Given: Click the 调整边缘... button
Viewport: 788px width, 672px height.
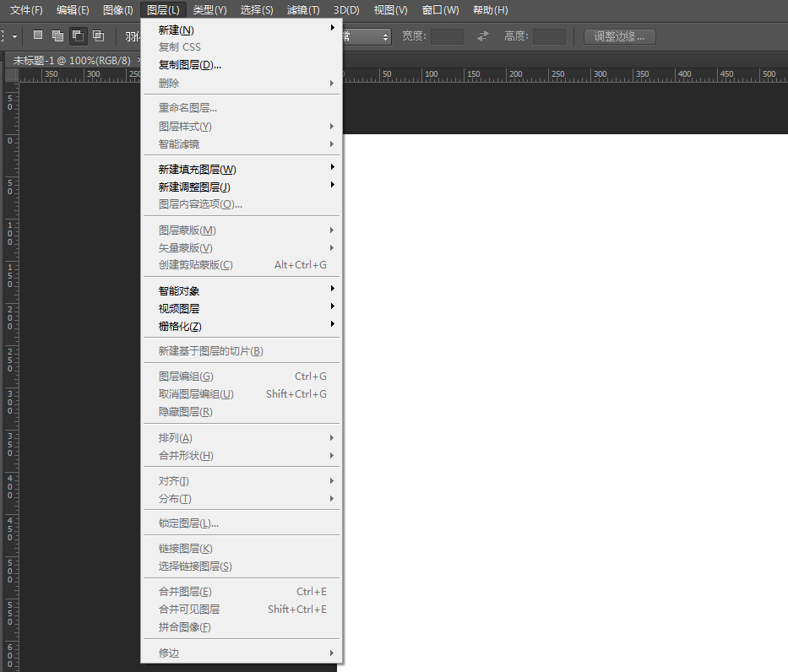Looking at the screenshot, I should [619, 36].
